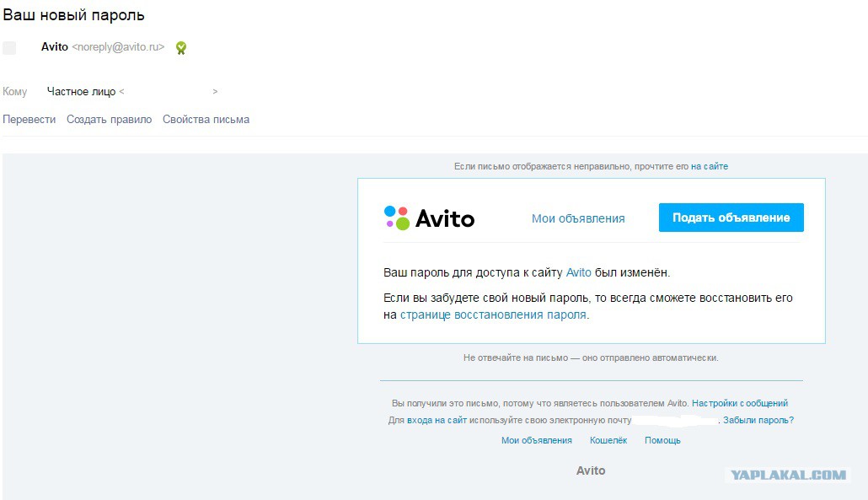Click the Кому label
Image resolution: width=868 pixels, height=500 pixels.
click(x=15, y=92)
